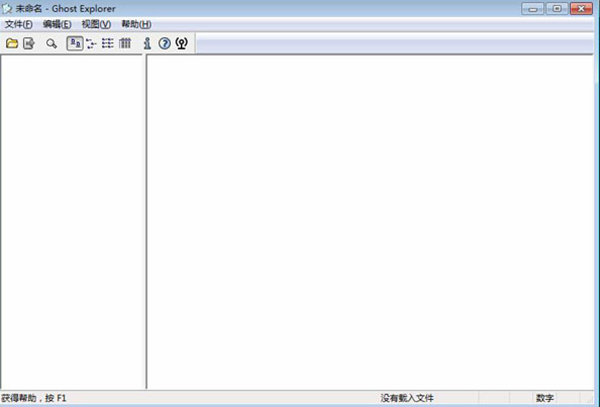Click the Extract files toolbar icon
The width and height of the screenshot is (600, 407).
coord(29,44)
